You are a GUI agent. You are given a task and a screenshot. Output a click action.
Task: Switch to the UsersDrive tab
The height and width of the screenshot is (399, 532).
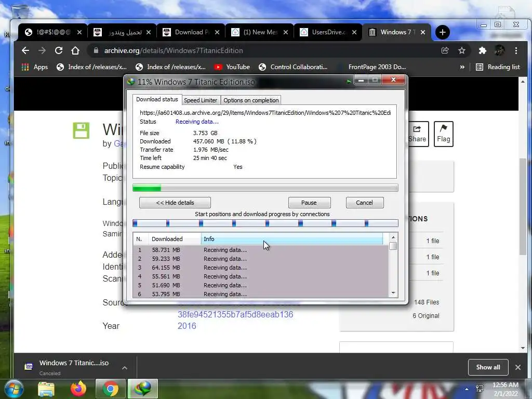click(x=328, y=32)
